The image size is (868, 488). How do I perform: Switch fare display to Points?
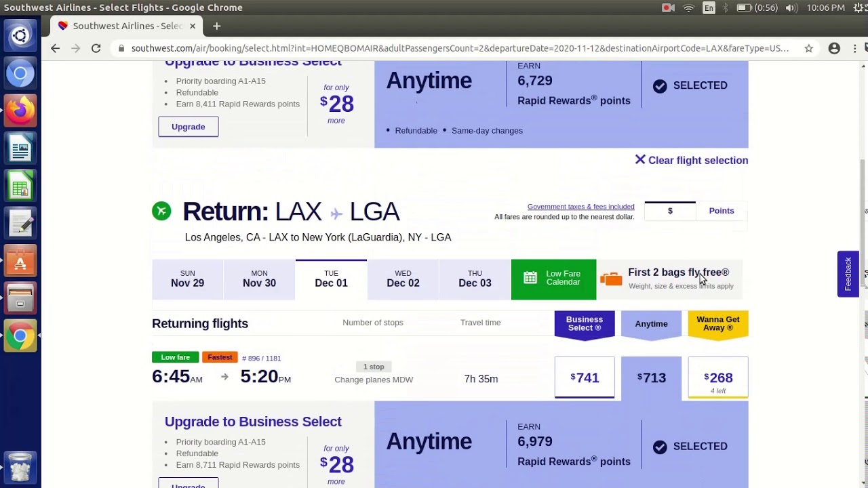pos(722,211)
